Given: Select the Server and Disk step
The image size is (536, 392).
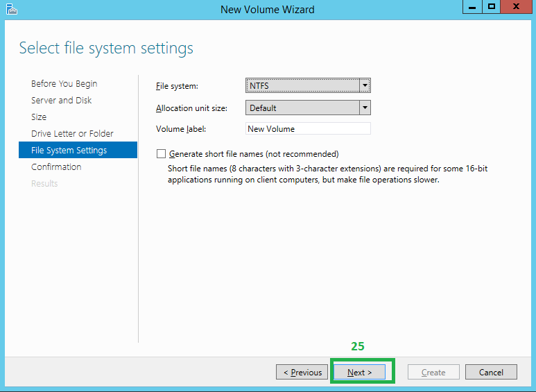Looking at the screenshot, I should click(61, 101).
